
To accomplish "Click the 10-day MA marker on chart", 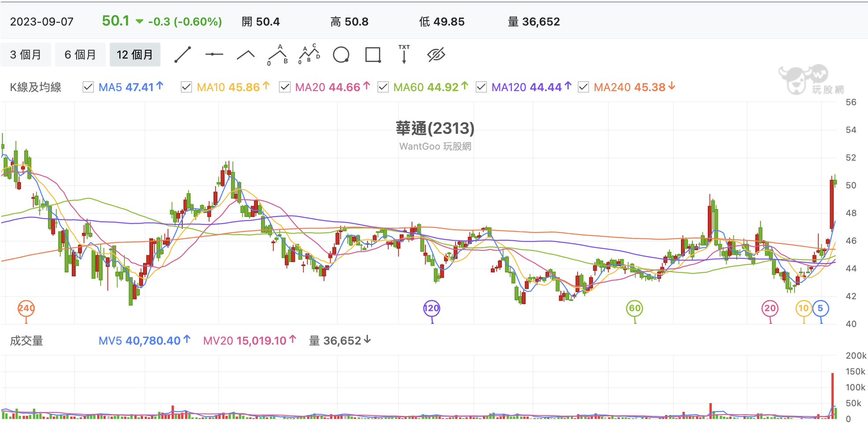I will pos(804,308).
